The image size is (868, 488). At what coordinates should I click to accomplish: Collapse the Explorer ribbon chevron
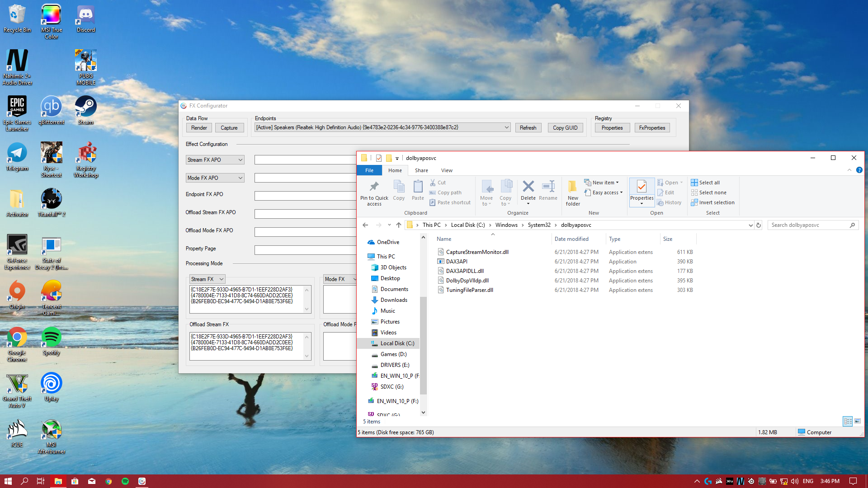tap(849, 170)
